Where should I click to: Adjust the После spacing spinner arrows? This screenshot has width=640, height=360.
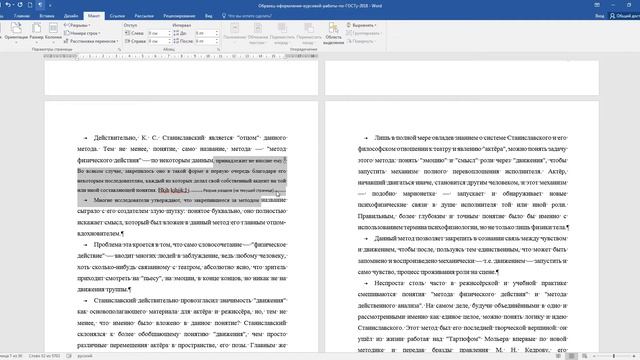point(217,41)
